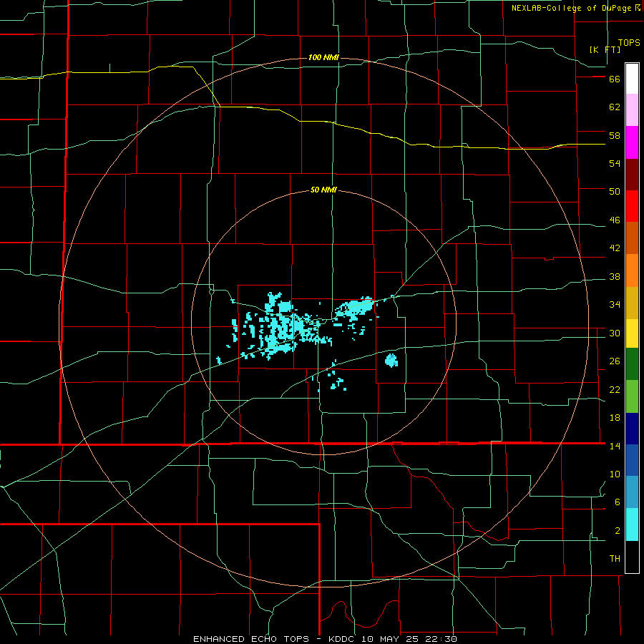Click the 30 legend value

[x=615, y=333]
